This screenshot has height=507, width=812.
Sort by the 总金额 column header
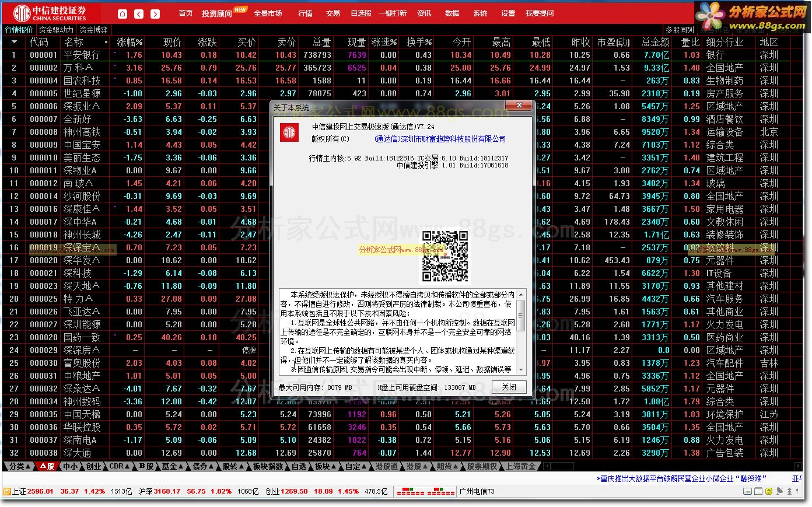coord(656,42)
